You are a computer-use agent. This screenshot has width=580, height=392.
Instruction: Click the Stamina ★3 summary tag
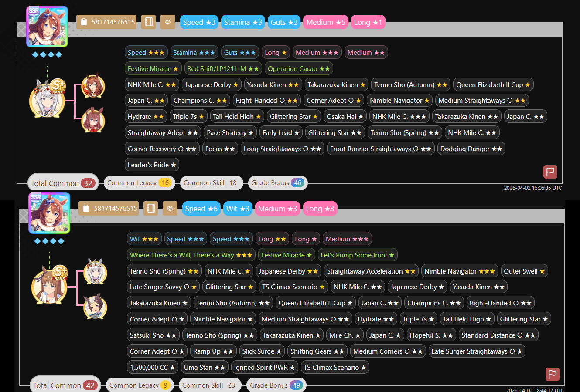243,22
